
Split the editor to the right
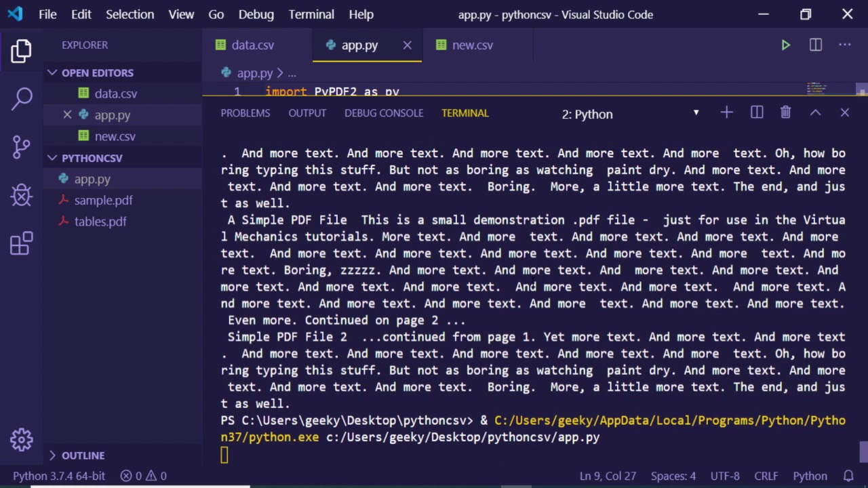(816, 45)
